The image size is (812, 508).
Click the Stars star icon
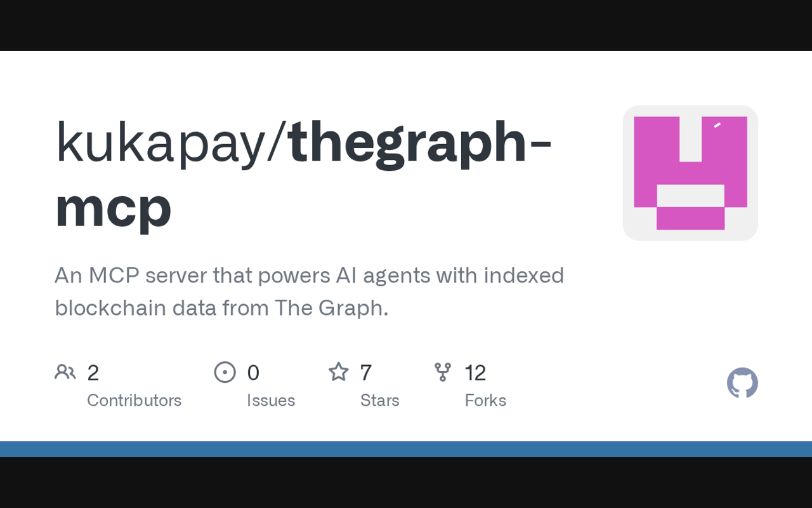[338, 372]
